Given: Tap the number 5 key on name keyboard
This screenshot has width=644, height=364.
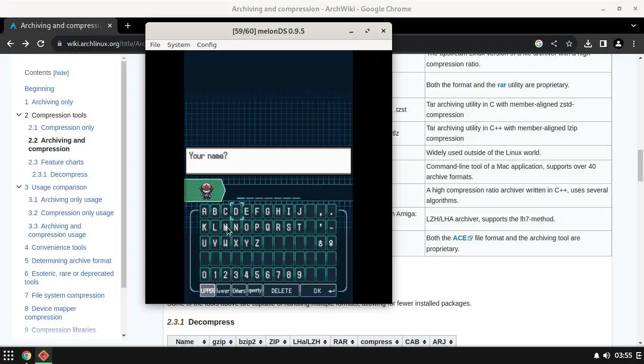Looking at the screenshot, I should click(257, 274).
